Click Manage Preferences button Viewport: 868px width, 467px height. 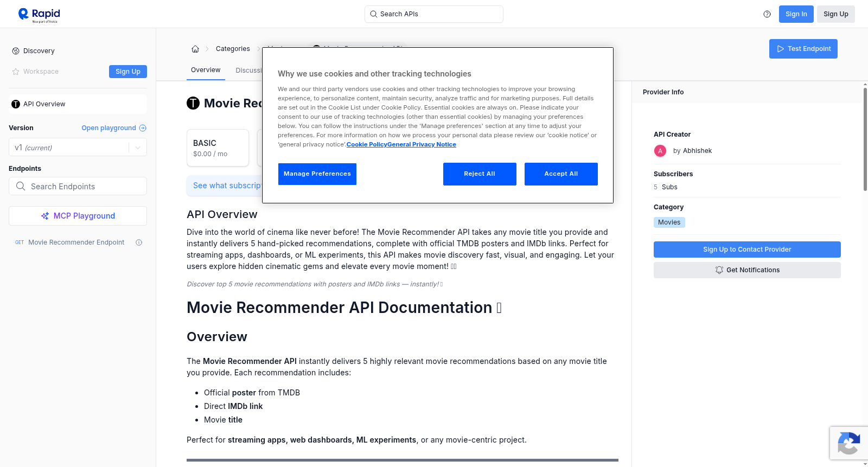(x=317, y=174)
